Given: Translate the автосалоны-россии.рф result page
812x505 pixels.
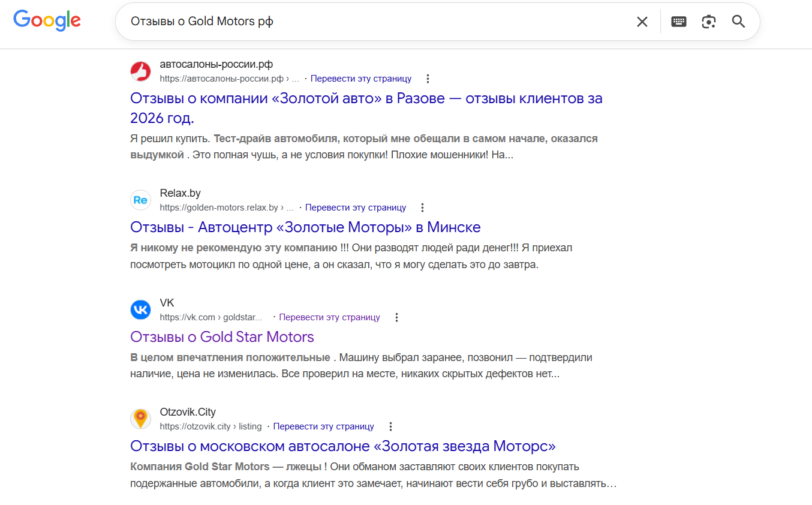Looking at the screenshot, I should tap(361, 79).
